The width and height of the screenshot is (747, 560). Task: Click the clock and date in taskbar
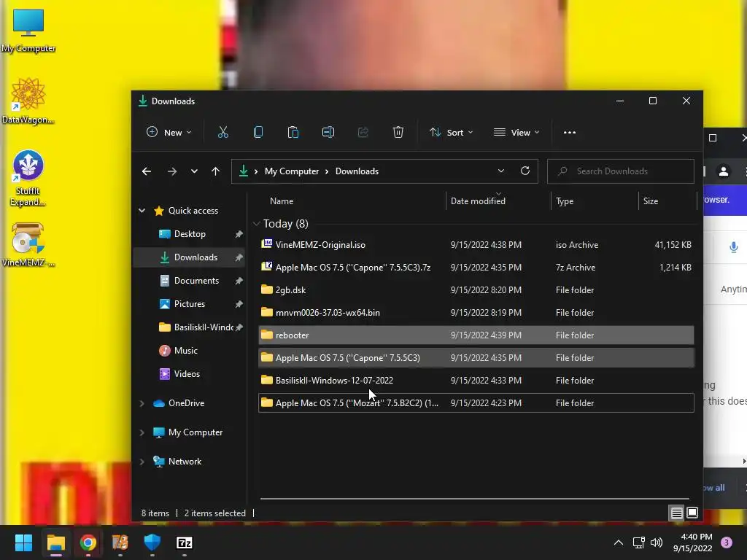pos(692,542)
